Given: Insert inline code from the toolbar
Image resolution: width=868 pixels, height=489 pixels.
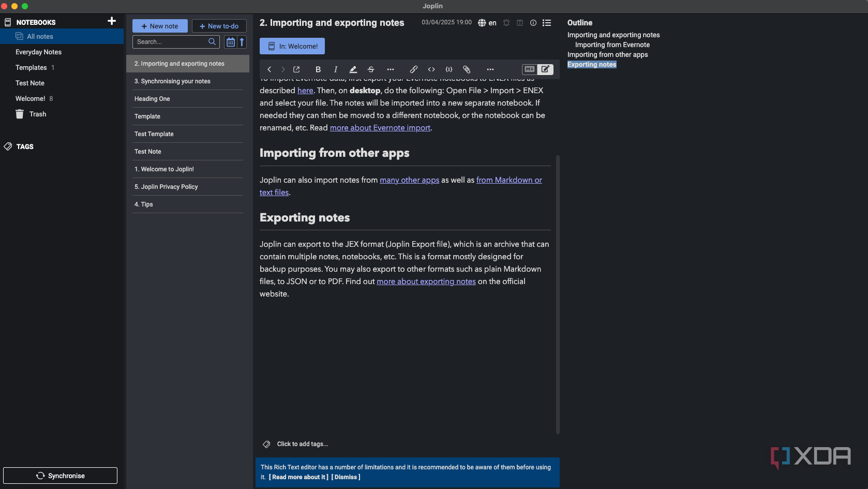Looking at the screenshot, I should [431, 69].
